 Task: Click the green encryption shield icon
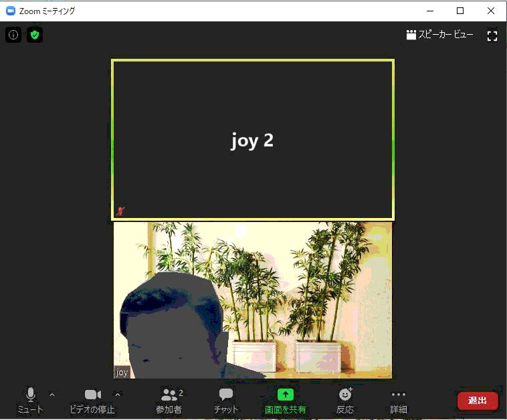(x=35, y=35)
